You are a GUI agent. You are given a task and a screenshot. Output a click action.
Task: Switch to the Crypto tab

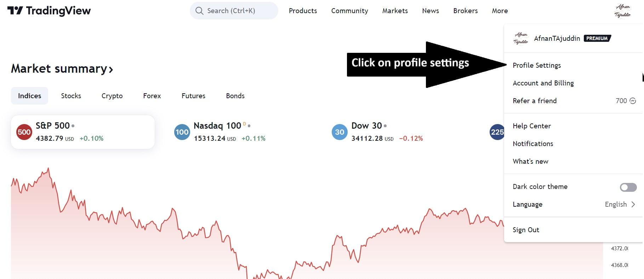tap(112, 96)
